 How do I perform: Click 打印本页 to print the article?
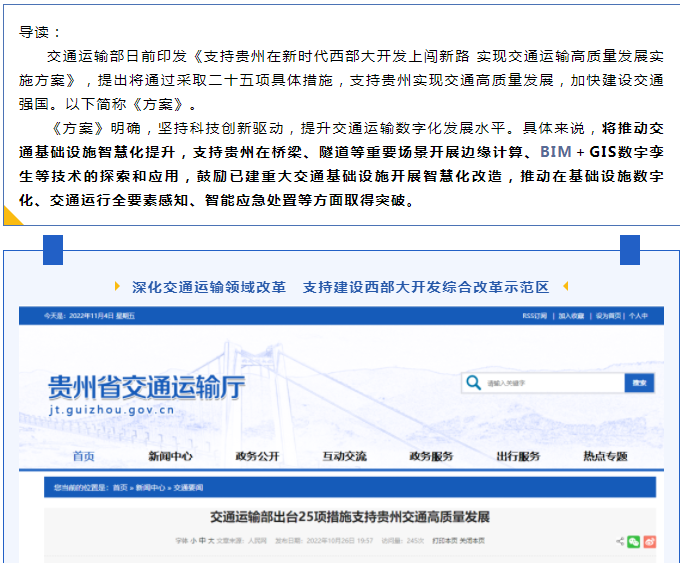(444, 541)
